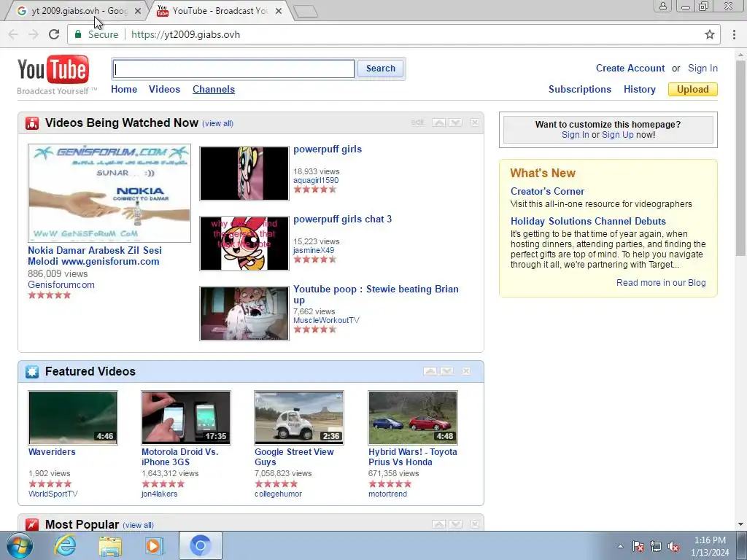747x560 pixels.
Task: Go to the Home nav link
Action: tap(124, 89)
